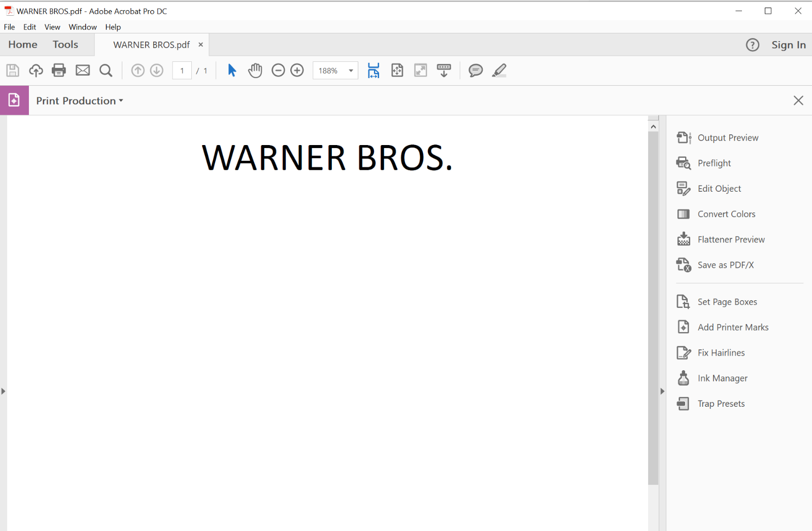This screenshot has width=812, height=531.
Task: Click the Edit Object icon
Action: pos(684,189)
